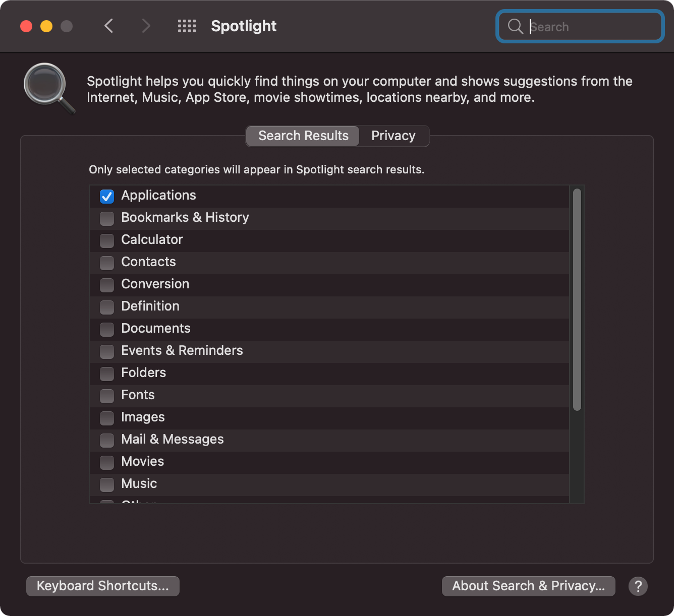Click the category list scrollbar thumb

point(577,300)
